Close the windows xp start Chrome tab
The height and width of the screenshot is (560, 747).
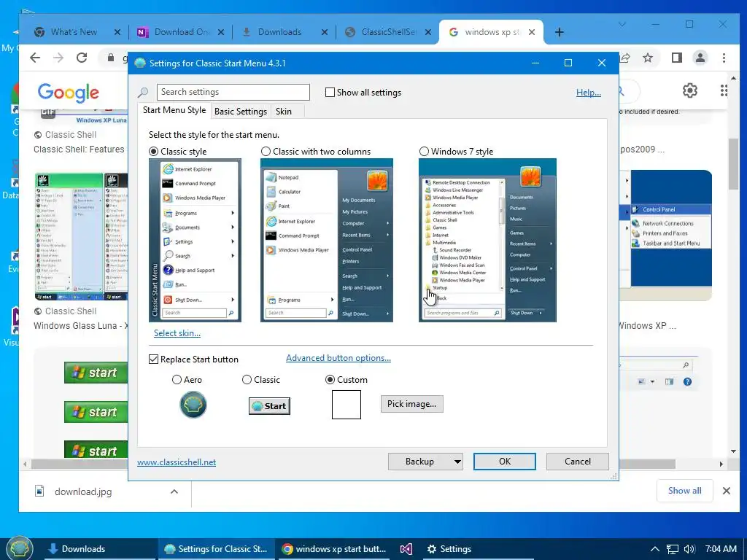coord(532,32)
